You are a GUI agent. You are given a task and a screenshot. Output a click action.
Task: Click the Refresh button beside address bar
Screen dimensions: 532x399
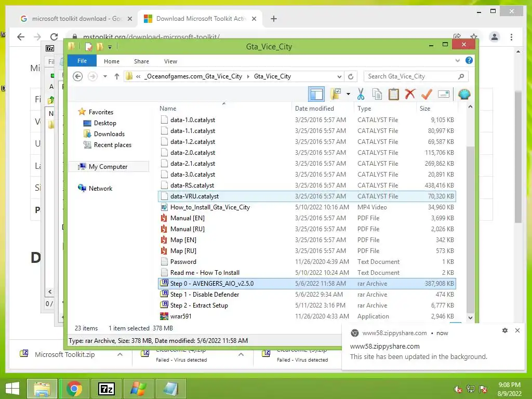pos(351,76)
